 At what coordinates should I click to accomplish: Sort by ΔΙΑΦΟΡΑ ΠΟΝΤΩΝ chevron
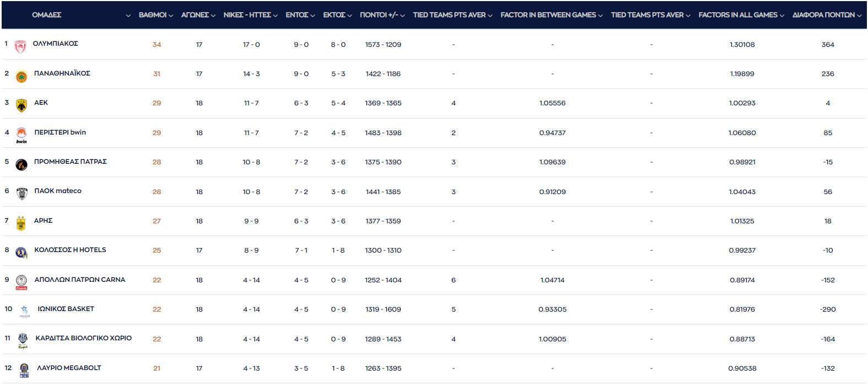(859, 15)
